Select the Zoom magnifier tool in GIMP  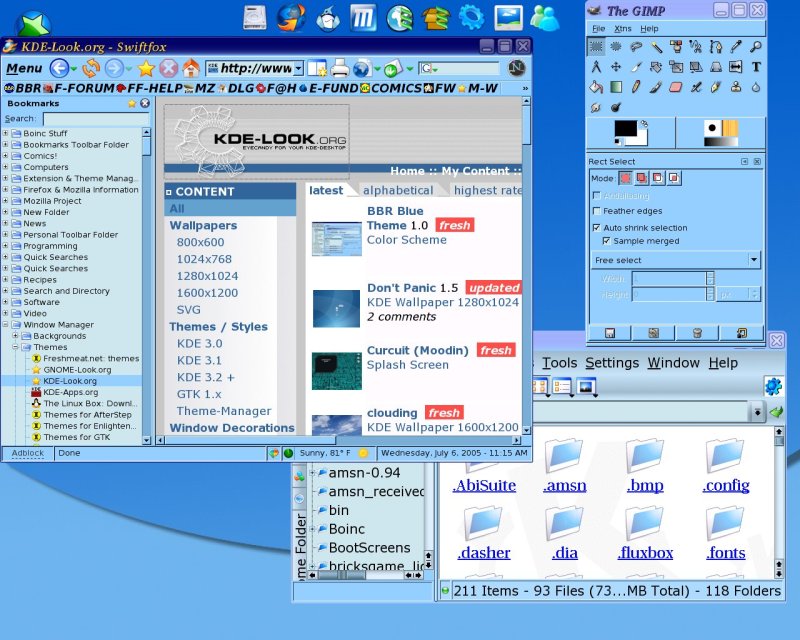coord(756,47)
